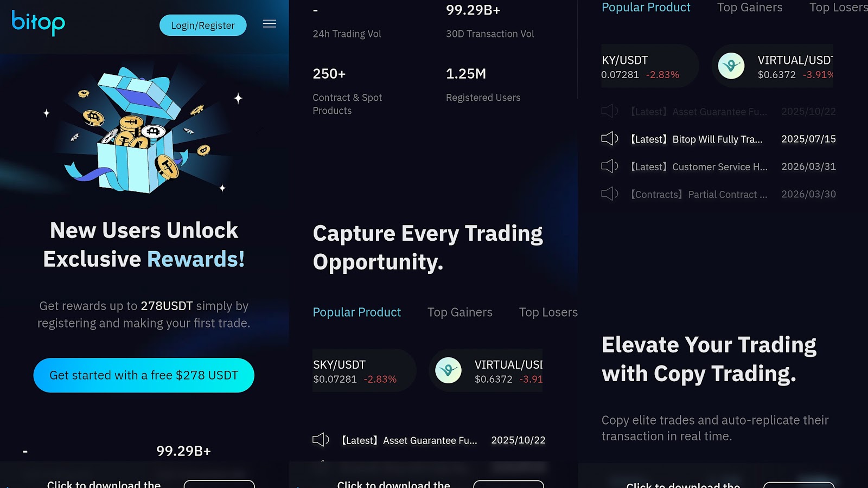The image size is (868, 488).
Task: Switch to middle Top Gainers tab
Action: click(x=459, y=312)
